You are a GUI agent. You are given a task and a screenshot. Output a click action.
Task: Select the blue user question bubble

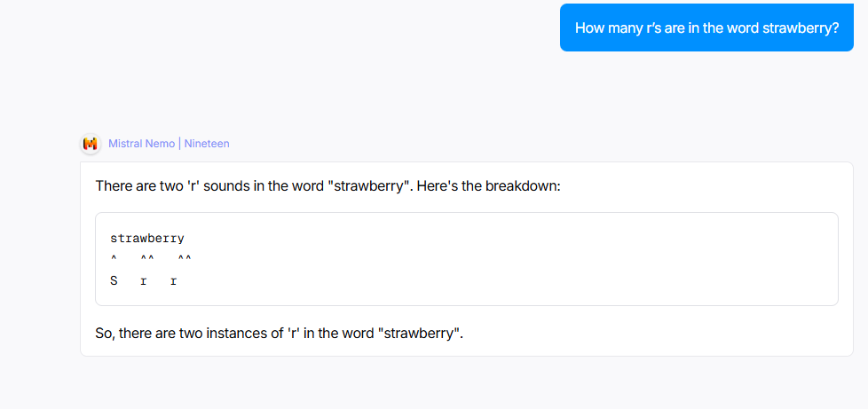706,28
